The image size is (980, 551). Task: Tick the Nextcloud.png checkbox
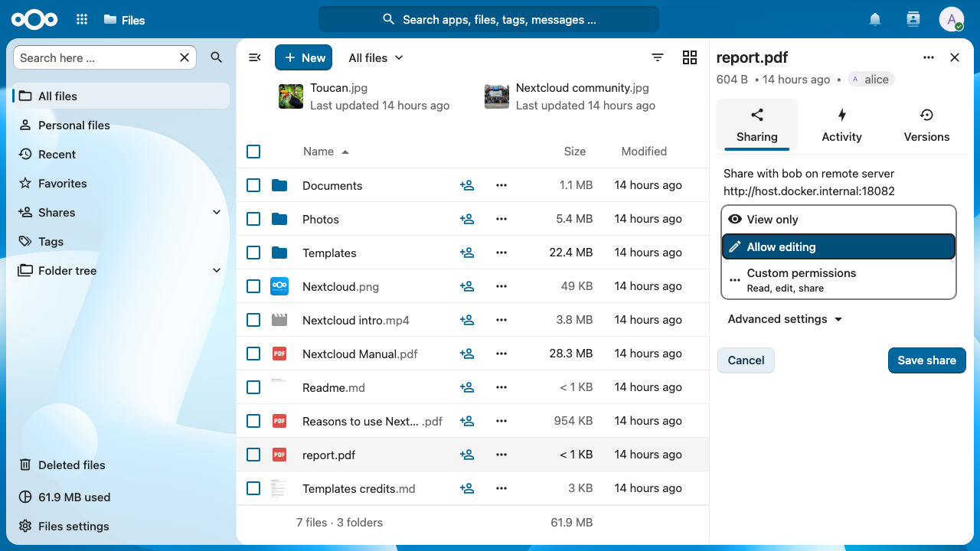[x=253, y=286]
